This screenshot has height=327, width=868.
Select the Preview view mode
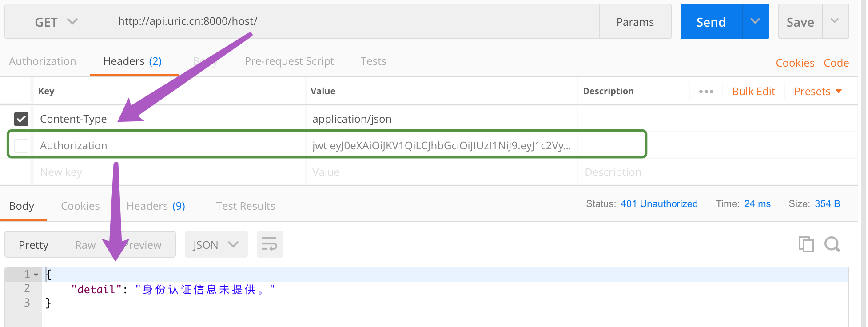click(x=142, y=245)
